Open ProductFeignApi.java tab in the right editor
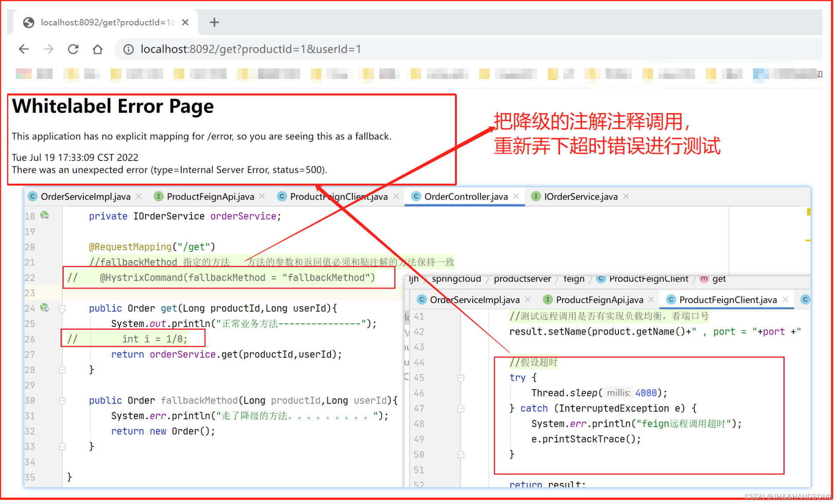The width and height of the screenshot is (840, 504). [599, 300]
